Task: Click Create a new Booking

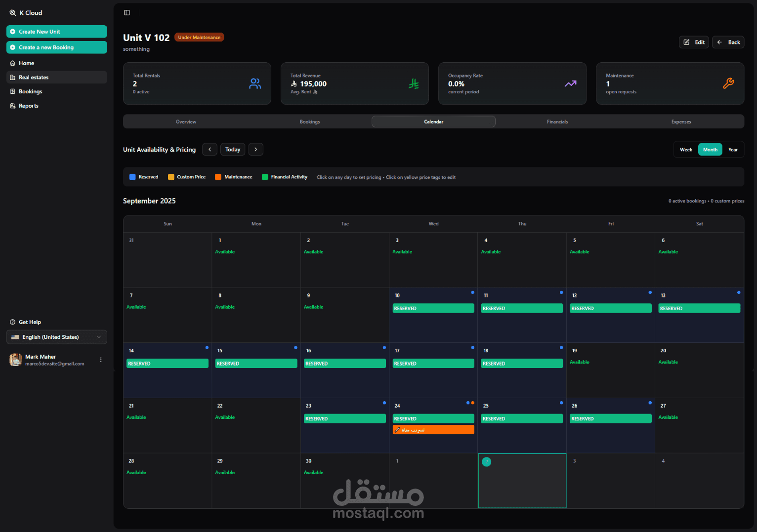Action: pyautogui.click(x=57, y=47)
